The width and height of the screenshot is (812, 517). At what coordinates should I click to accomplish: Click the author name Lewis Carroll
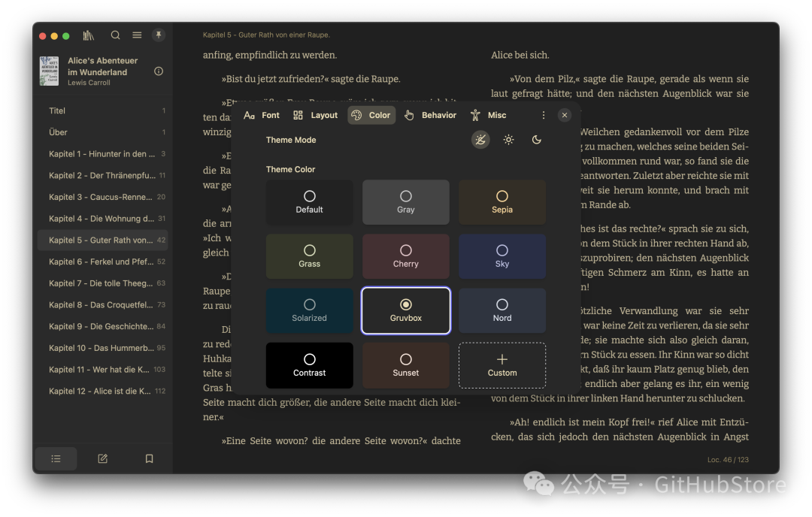(x=89, y=83)
